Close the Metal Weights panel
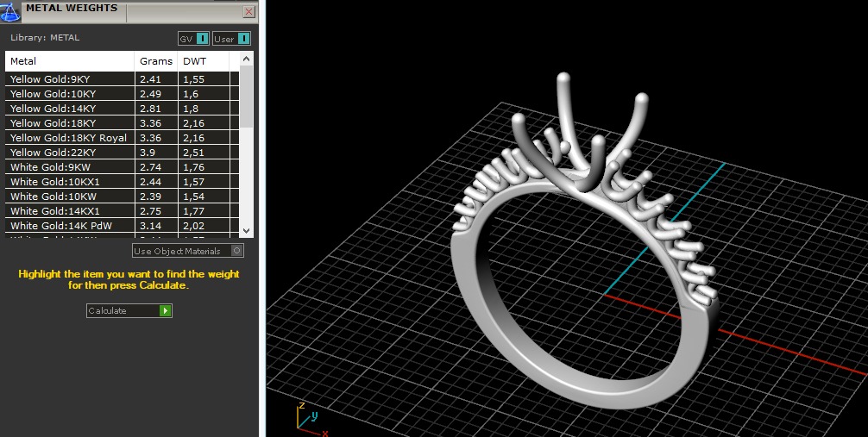This screenshot has height=437, width=868. click(249, 11)
